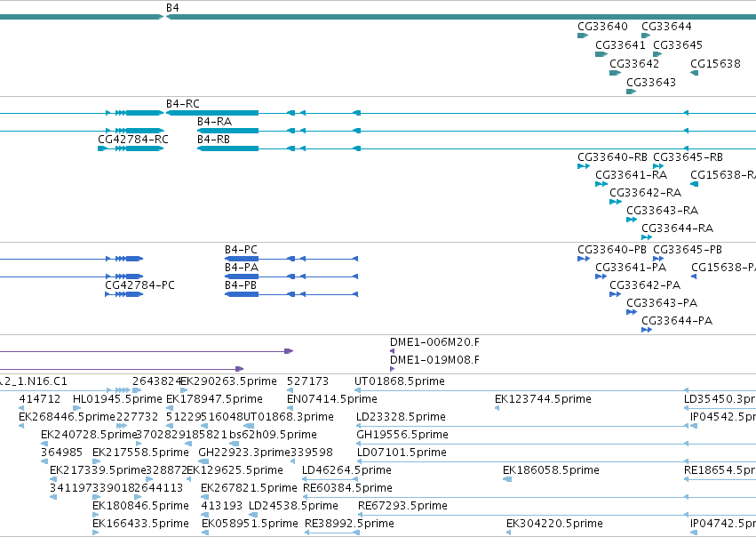The image size is (756, 537).
Task: Open the GH19556.5prime EST label
Action: [x=402, y=435]
